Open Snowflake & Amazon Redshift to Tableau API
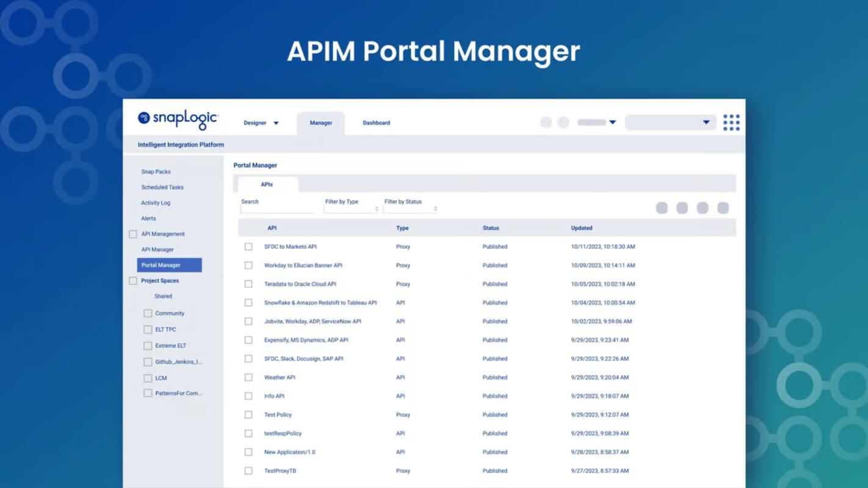The width and height of the screenshot is (868, 488). [320, 303]
